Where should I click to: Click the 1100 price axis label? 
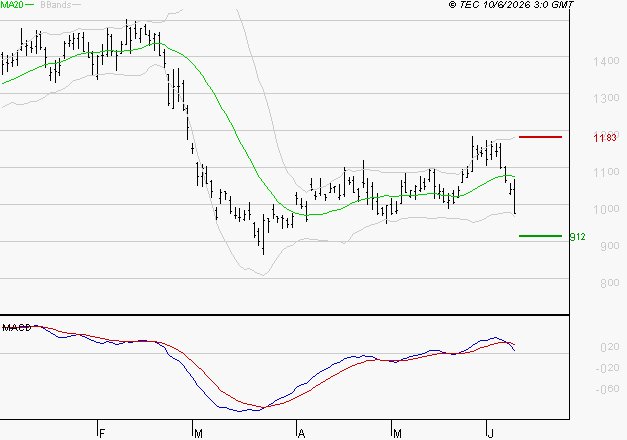pyautogui.click(x=606, y=172)
